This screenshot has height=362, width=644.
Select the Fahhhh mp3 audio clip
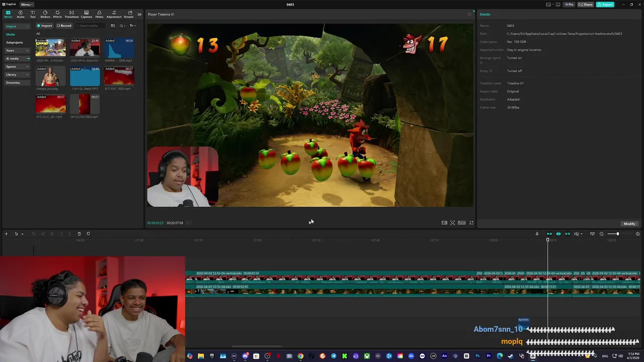pyautogui.click(x=119, y=47)
